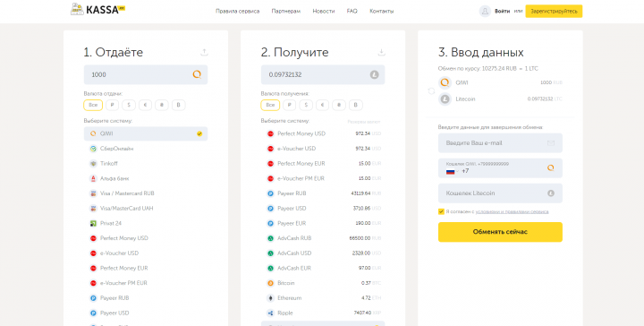Select AdvCash USD in the receive list
The width and height of the screenshot is (644, 326).
[x=323, y=253]
